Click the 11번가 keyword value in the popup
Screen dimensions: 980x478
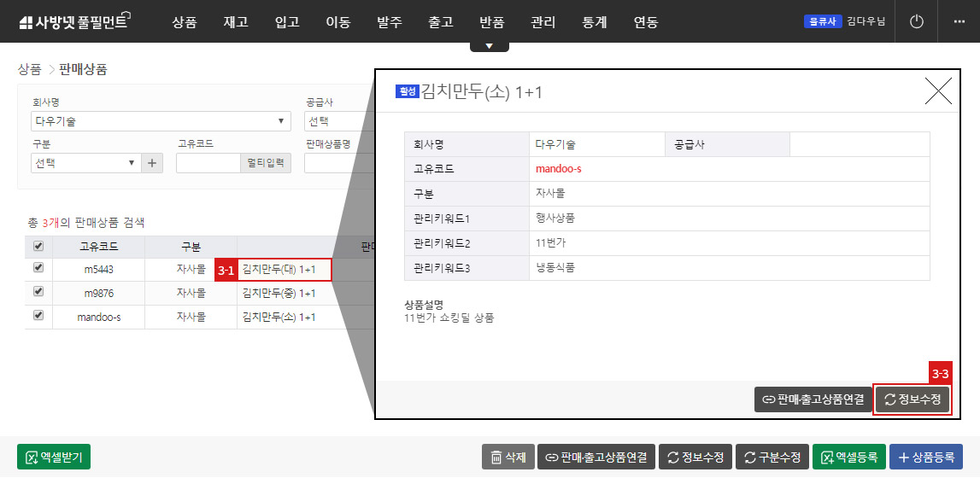[550, 242]
